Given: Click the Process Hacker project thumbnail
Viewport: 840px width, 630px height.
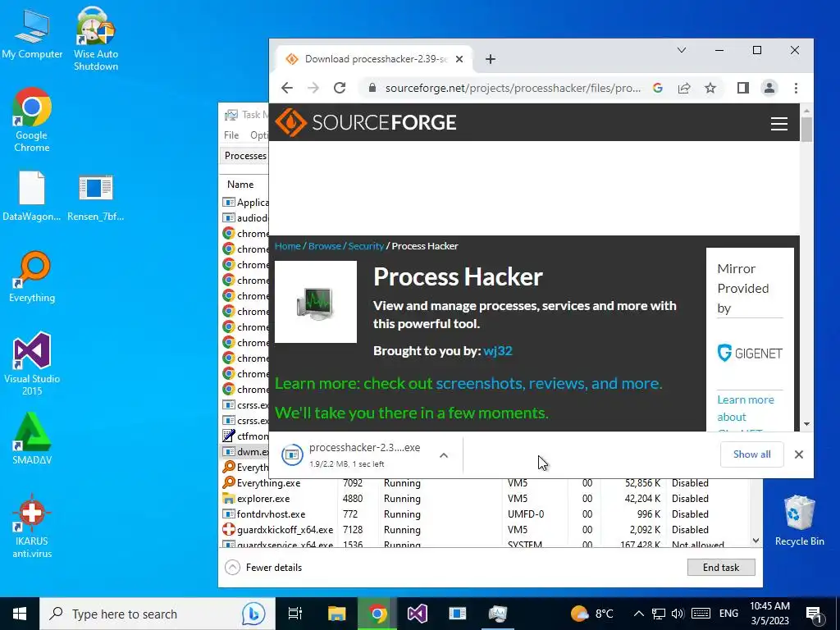Looking at the screenshot, I should click(x=316, y=302).
